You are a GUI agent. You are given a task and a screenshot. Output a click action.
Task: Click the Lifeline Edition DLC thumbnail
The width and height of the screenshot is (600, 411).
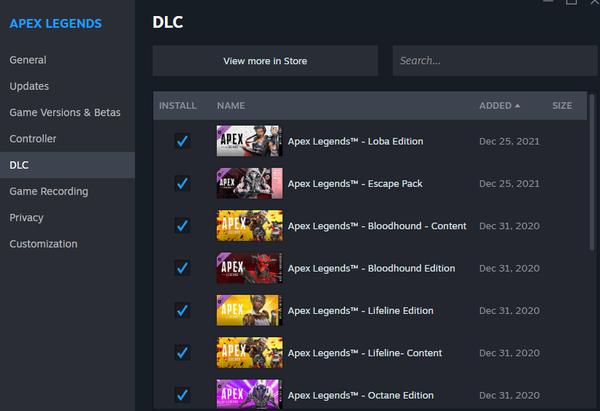(249, 310)
